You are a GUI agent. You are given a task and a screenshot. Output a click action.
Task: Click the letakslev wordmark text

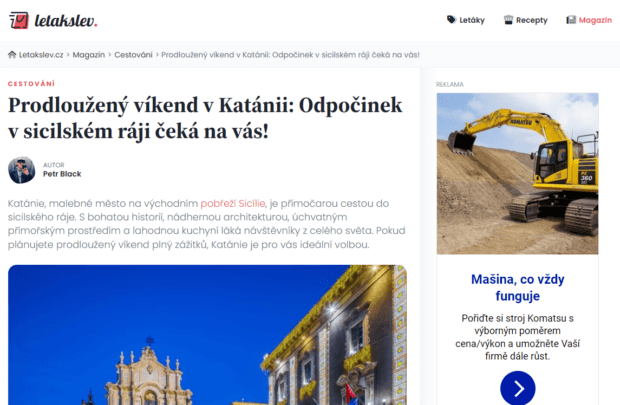coord(66,21)
